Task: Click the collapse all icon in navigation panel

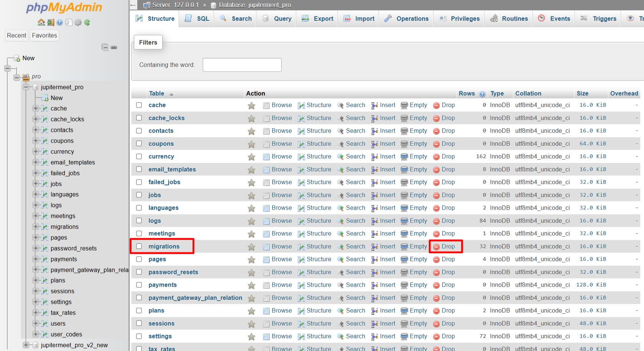Action: [105, 47]
